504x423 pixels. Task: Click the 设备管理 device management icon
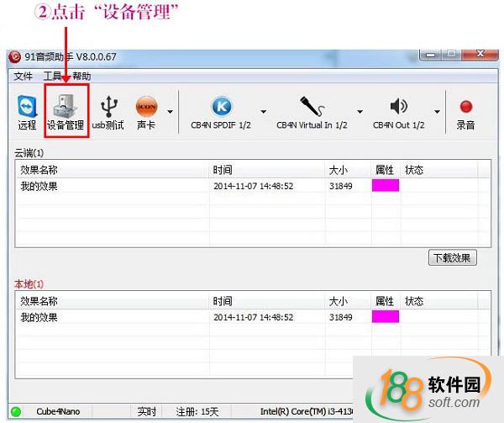coord(66,114)
